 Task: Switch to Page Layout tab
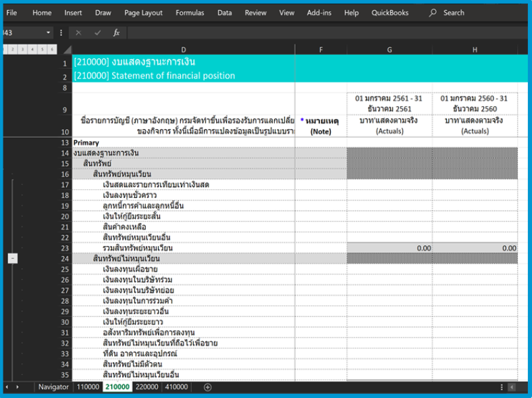pyautogui.click(x=143, y=13)
